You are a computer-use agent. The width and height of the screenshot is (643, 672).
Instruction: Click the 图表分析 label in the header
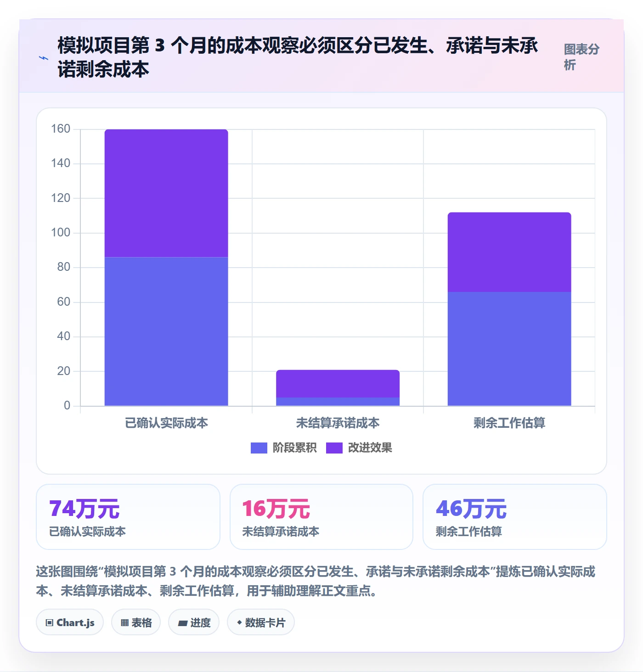tap(581, 57)
